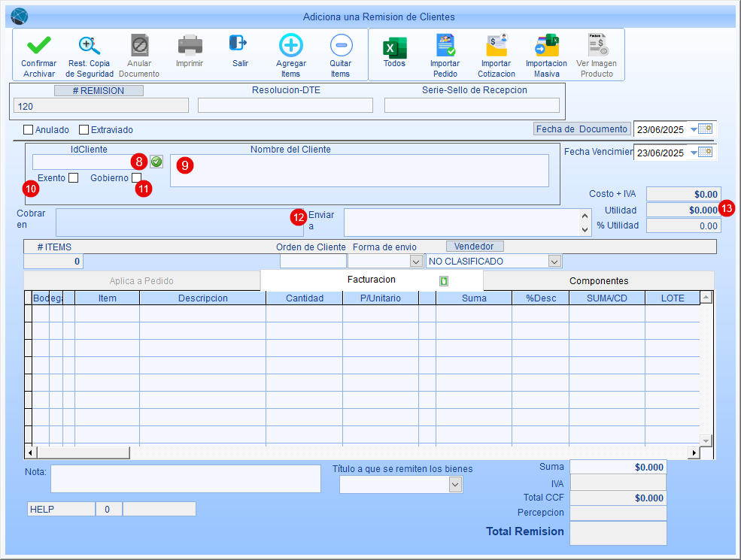Click the Rest. Copia de Seguridad icon

[x=90, y=45]
